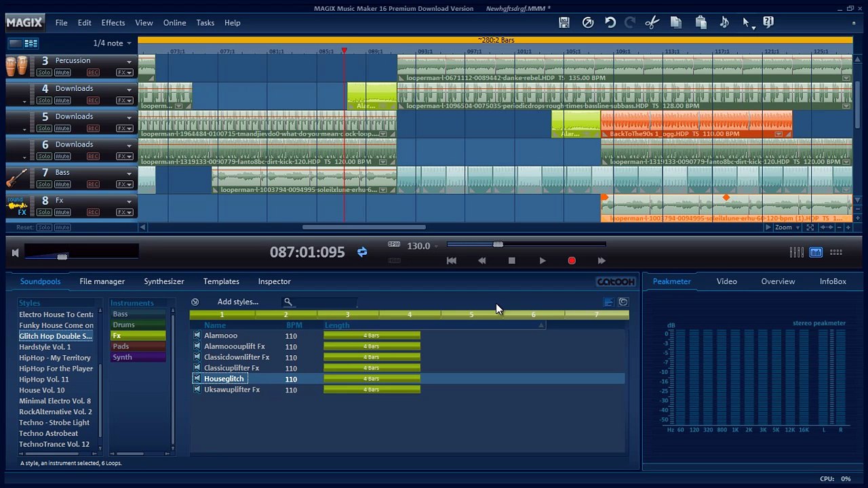Image resolution: width=868 pixels, height=488 pixels.
Task: Open the File menu
Action: [x=61, y=22]
